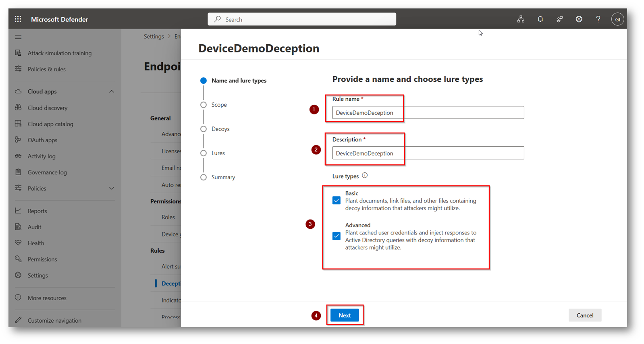
Task: Click the Permissions key icon
Action: 18,259
